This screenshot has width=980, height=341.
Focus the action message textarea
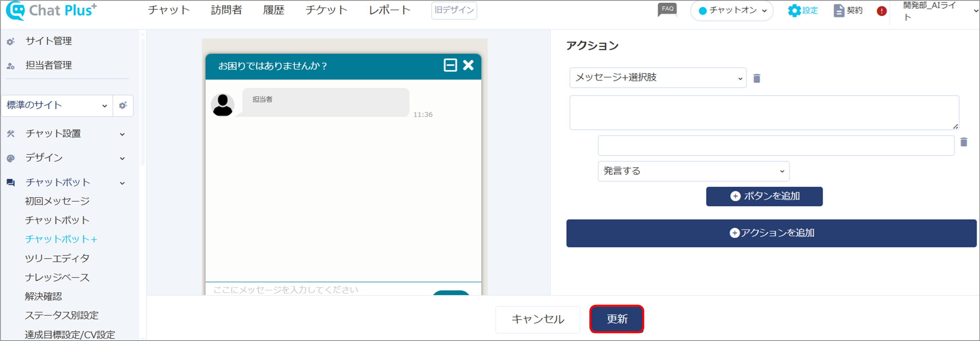point(764,113)
